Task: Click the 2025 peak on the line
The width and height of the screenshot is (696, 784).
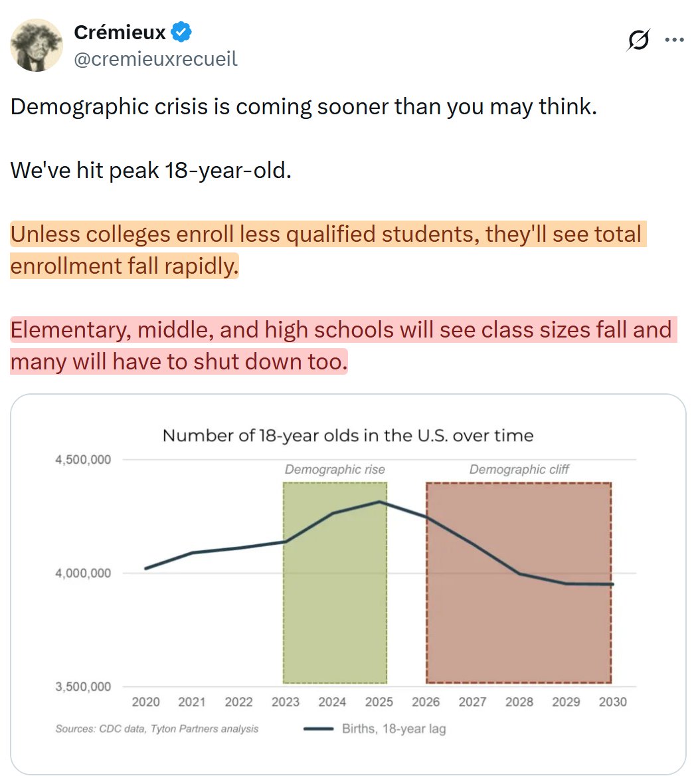Action: pos(379,502)
